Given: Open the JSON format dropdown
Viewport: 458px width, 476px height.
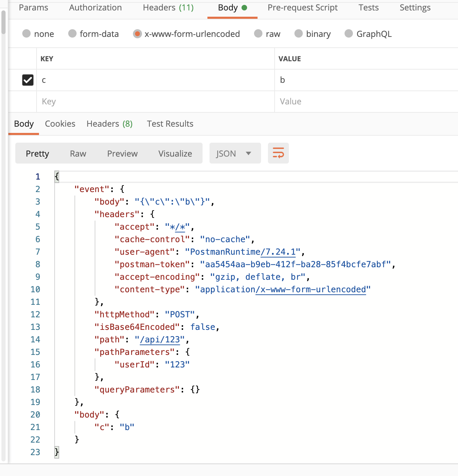Looking at the screenshot, I should pos(235,153).
